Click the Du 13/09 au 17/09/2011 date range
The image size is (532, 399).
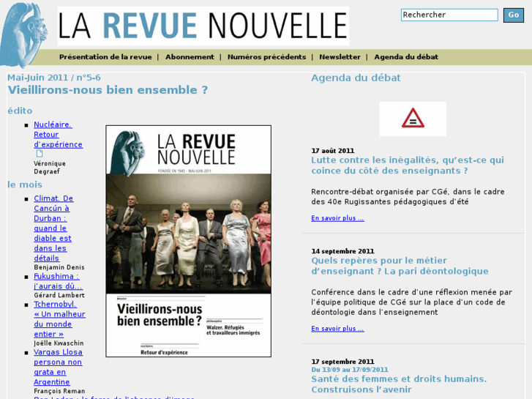(350, 370)
